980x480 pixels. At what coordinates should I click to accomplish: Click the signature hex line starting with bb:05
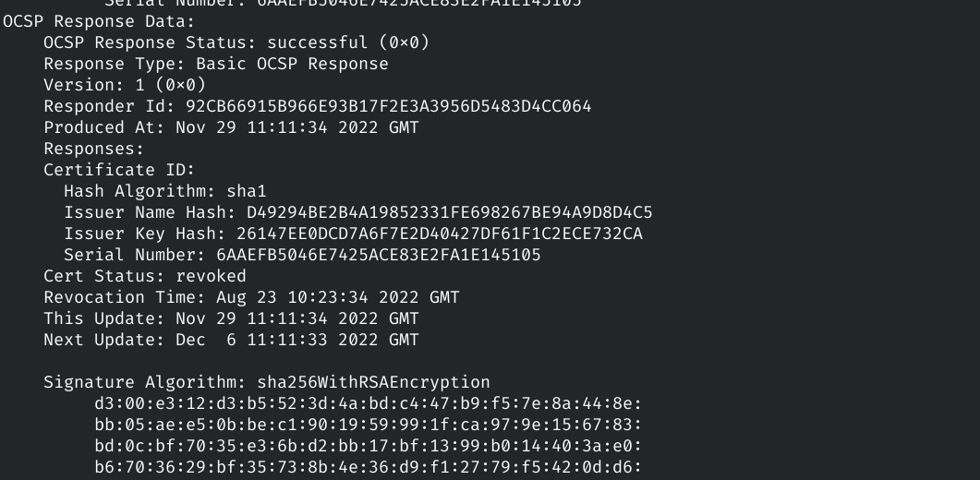click(368, 425)
